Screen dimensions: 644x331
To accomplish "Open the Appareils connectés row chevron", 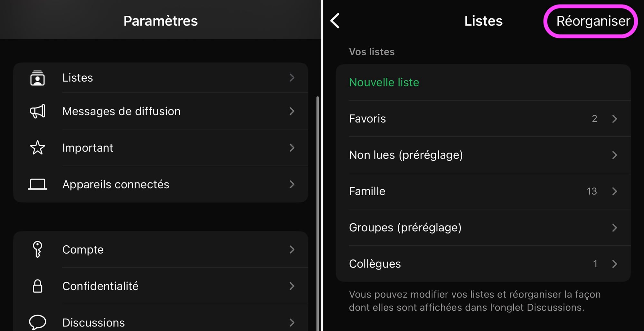I will pos(292,184).
